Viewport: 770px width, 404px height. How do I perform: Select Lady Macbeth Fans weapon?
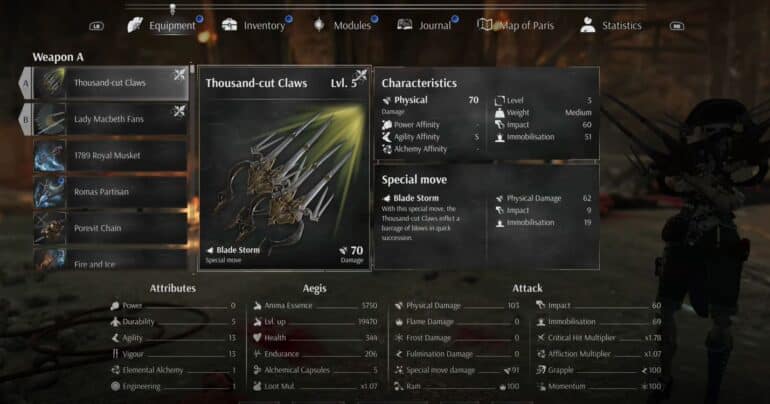[110, 119]
